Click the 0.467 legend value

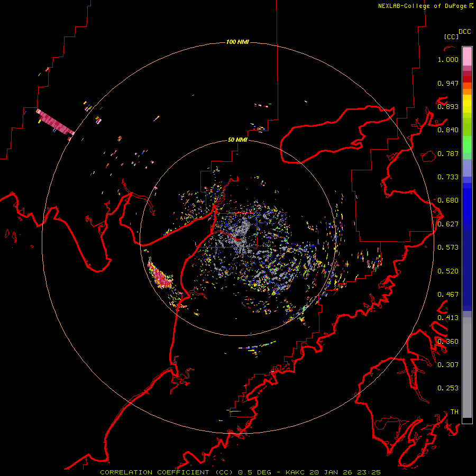coord(448,295)
